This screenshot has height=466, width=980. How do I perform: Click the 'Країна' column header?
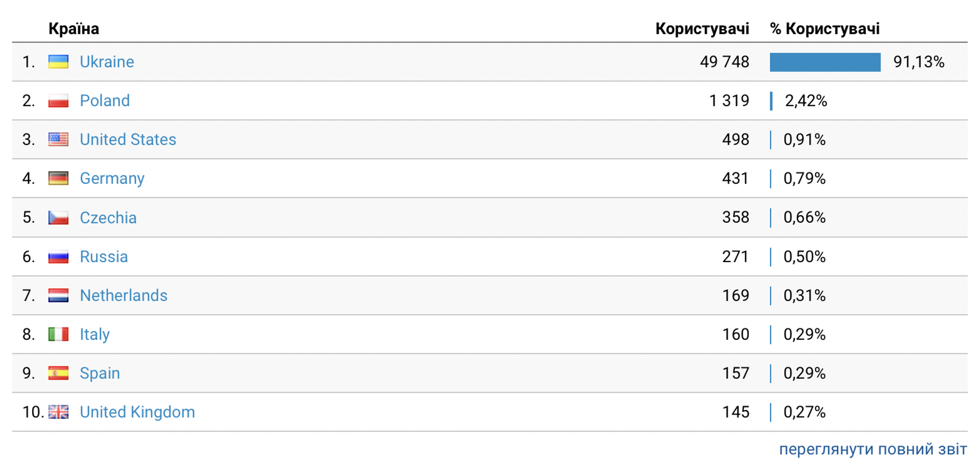(x=73, y=29)
